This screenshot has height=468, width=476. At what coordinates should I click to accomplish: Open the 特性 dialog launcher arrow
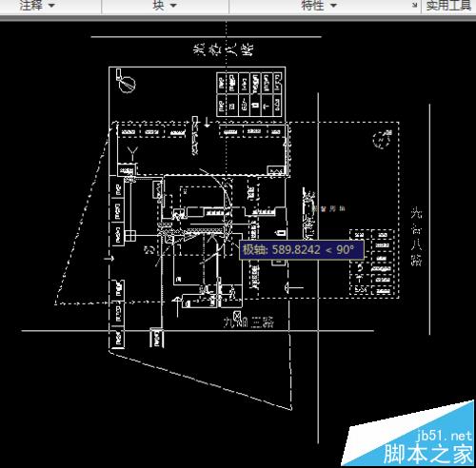click(414, 5)
